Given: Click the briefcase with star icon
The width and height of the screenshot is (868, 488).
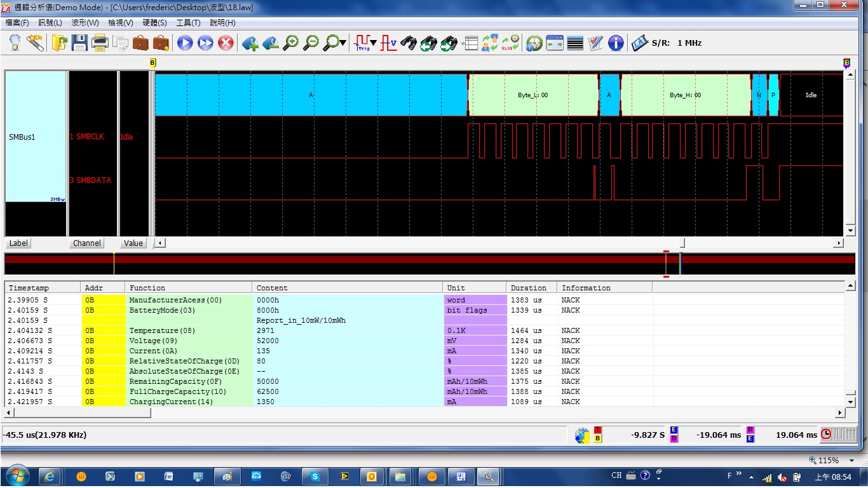Looking at the screenshot, I should pos(161,43).
